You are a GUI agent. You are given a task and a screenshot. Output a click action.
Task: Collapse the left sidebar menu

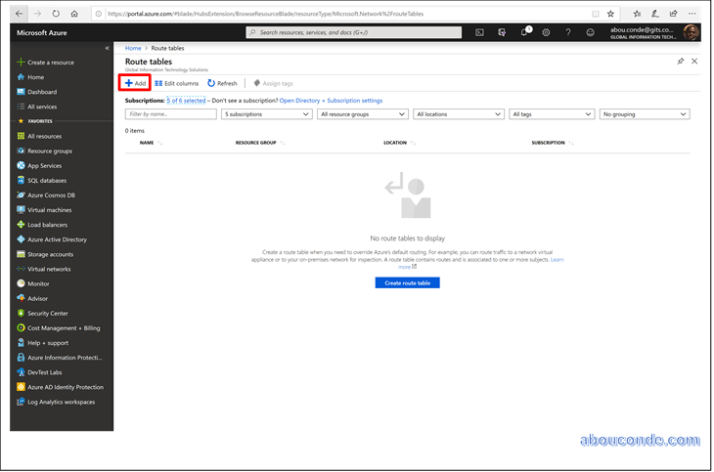107,48
